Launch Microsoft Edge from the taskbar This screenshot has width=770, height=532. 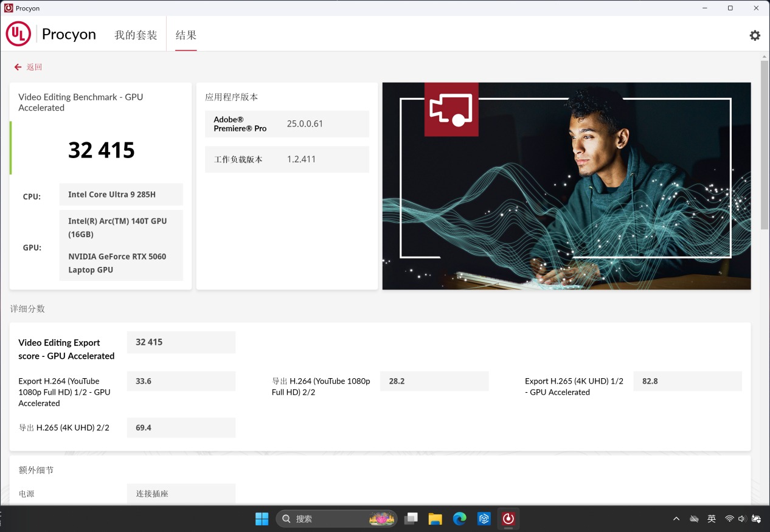tap(459, 519)
